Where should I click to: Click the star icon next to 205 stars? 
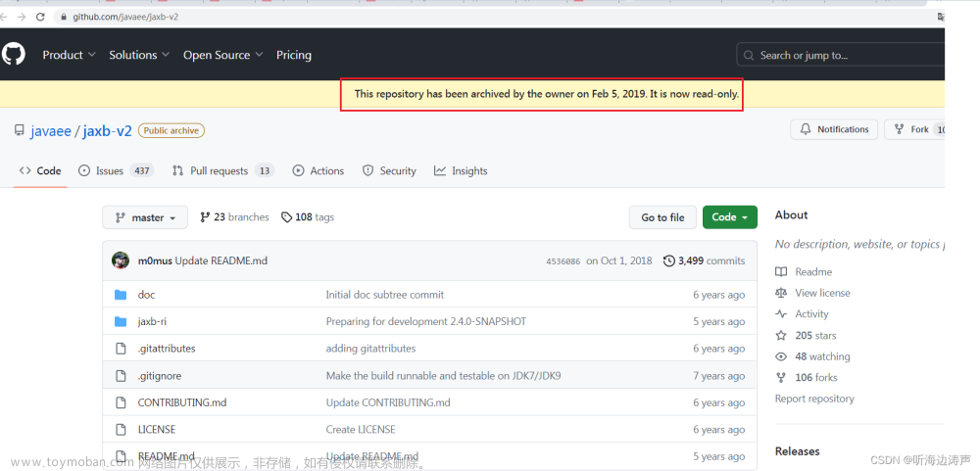tap(781, 336)
